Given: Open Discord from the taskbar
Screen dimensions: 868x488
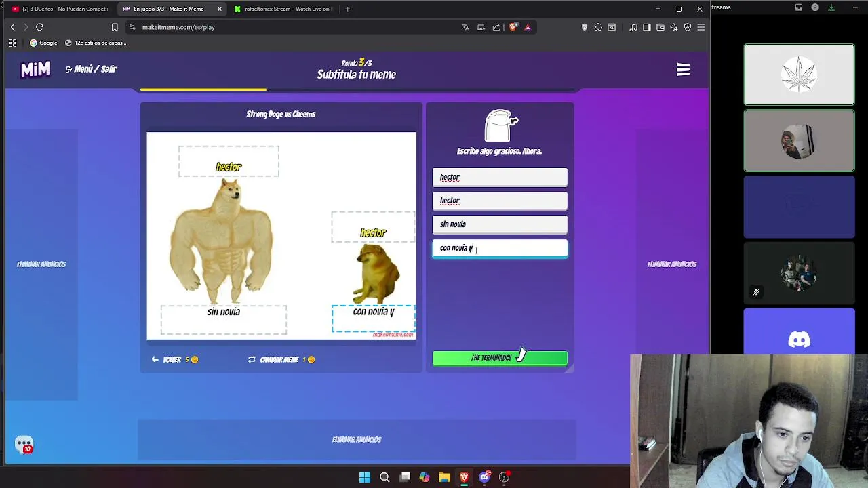Looking at the screenshot, I should point(484,477).
